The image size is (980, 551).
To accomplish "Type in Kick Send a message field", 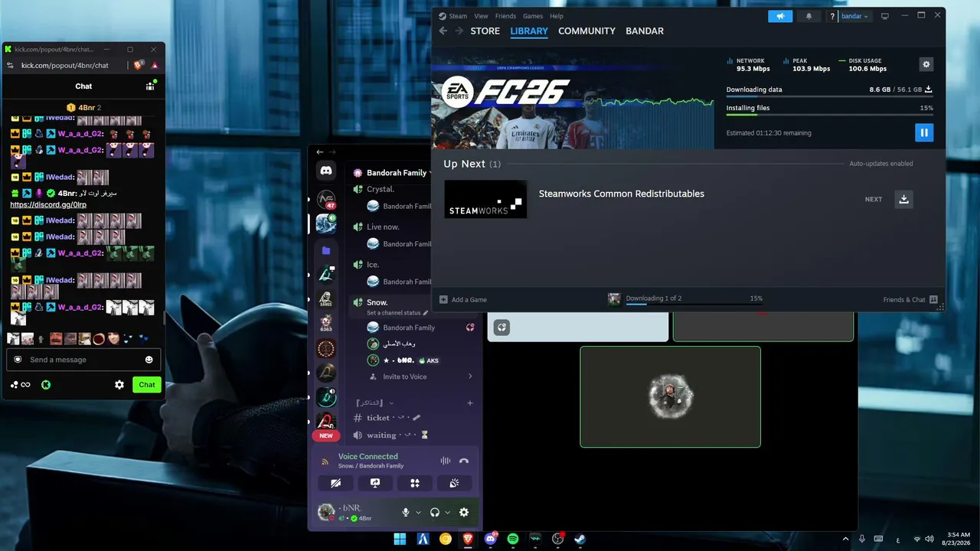I will [x=83, y=360].
